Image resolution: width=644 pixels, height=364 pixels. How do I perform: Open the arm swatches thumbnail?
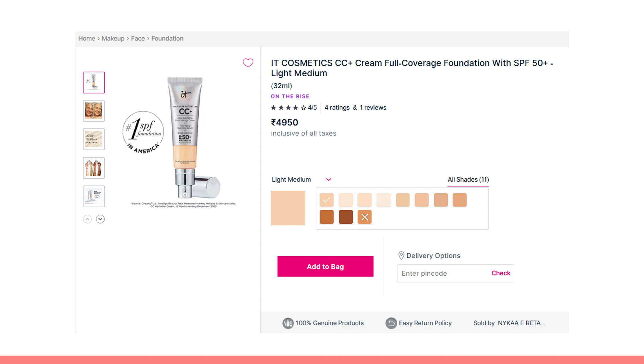(94, 168)
